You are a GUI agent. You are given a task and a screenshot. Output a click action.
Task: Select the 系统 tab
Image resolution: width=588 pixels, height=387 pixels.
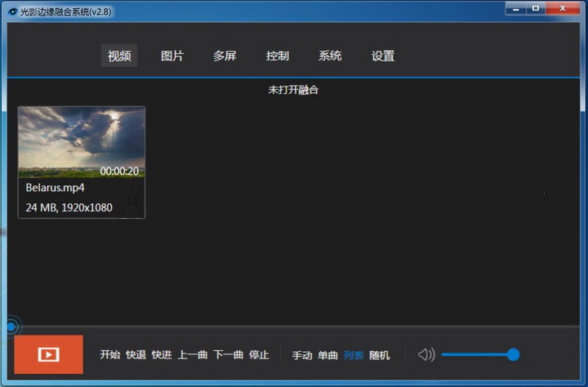(330, 56)
